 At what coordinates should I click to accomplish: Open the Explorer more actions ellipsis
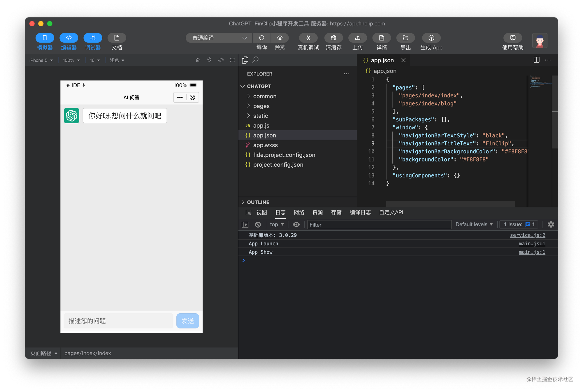(346, 74)
